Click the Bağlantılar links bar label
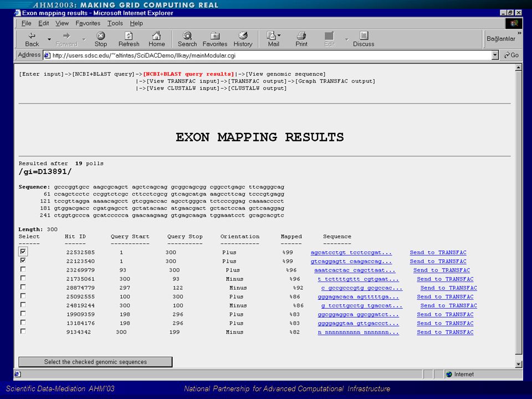 coord(501,39)
